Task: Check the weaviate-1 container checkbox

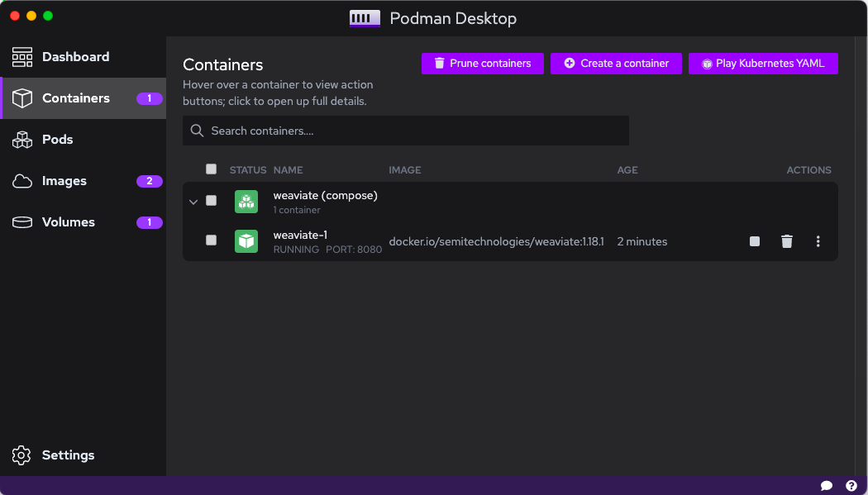Action: [211, 240]
